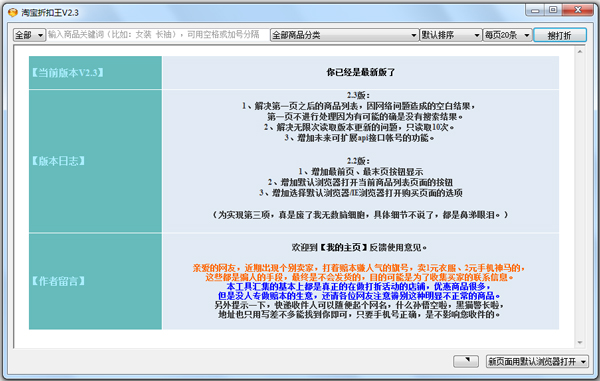Focus the product keyword search field
The image size is (600, 381).
[158, 35]
